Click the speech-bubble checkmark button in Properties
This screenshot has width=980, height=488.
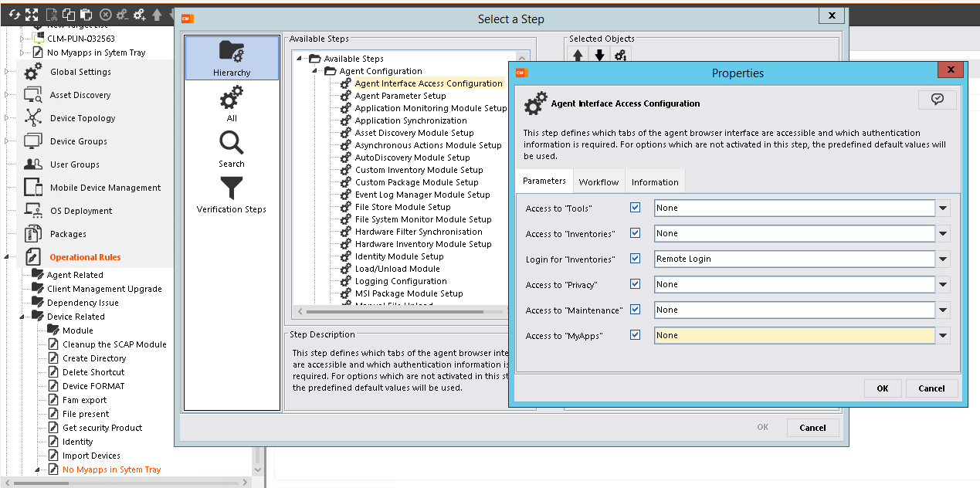pos(937,99)
